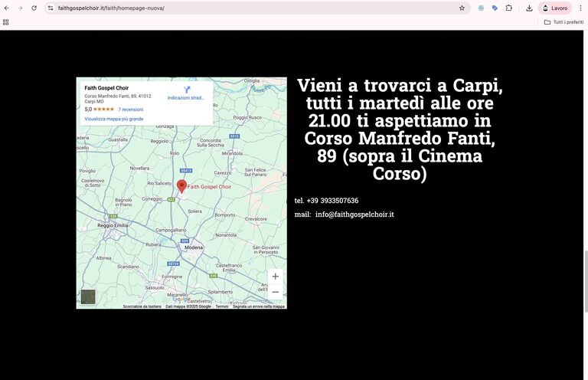588x380 pixels.
Task: Open the map Termini link
Action: point(221,306)
